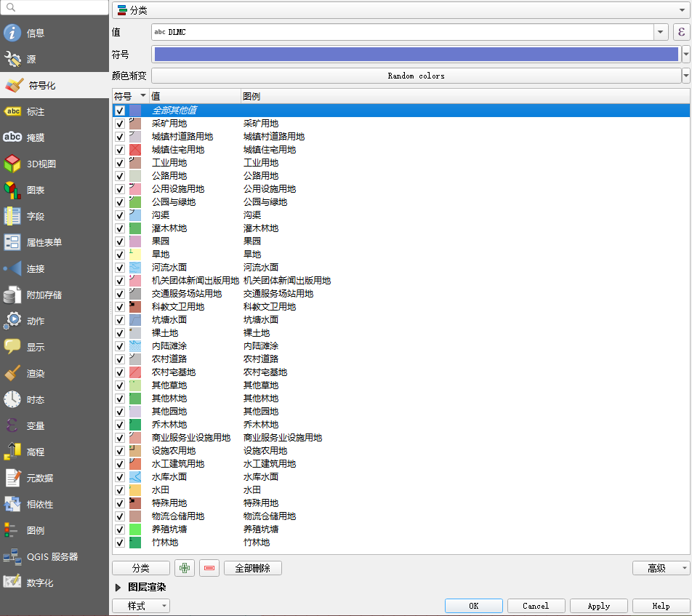Viewport: 692px width, 616px height.
Task: Open expression editor epsilon button beside DLMC
Action: pyautogui.click(x=681, y=32)
